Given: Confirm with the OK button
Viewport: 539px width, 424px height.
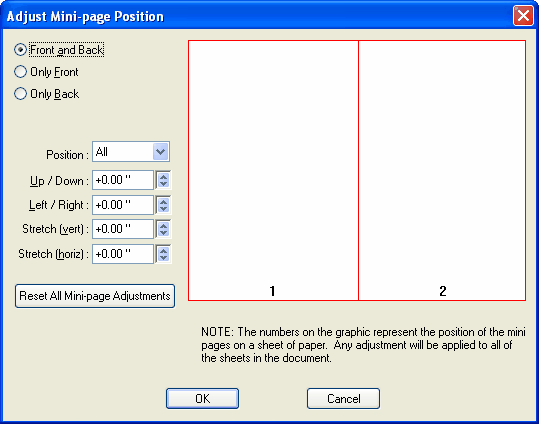Looking at the screenshot, I should tap(202, 399).
